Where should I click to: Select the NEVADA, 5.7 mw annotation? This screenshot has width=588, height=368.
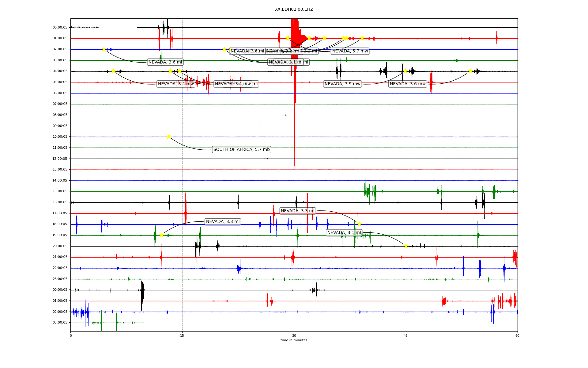[x=350, y=51]
